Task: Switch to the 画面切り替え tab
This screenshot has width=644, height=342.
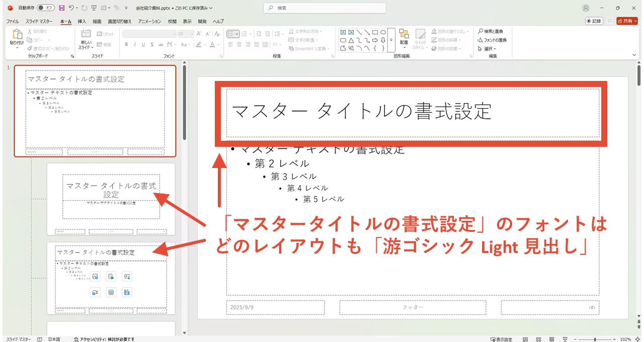Action: (120, 22)
